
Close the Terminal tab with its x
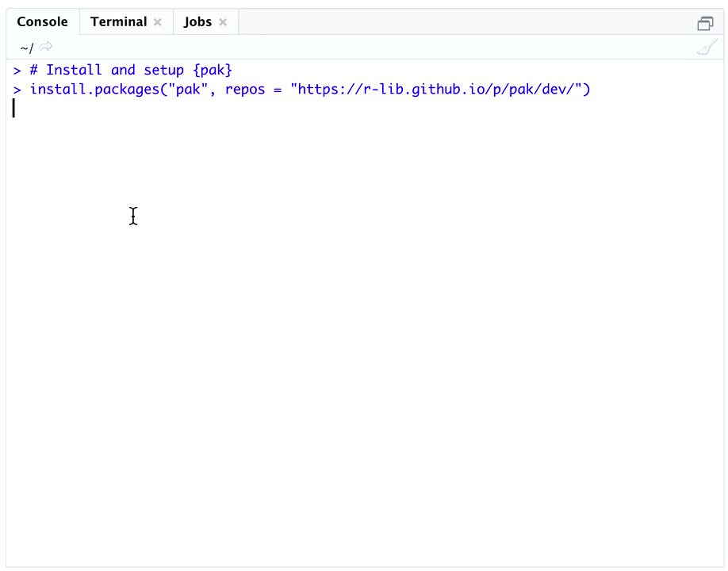[x=157, y=22]
